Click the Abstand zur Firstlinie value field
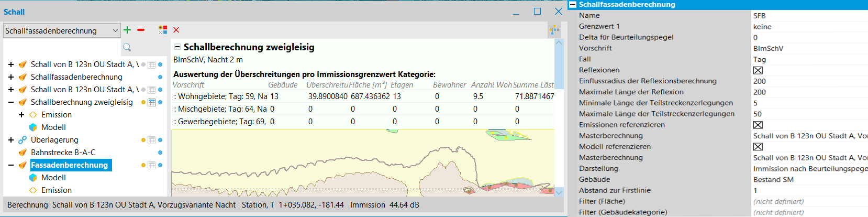This screenshot has width=868, height=217. pos(806,190)
